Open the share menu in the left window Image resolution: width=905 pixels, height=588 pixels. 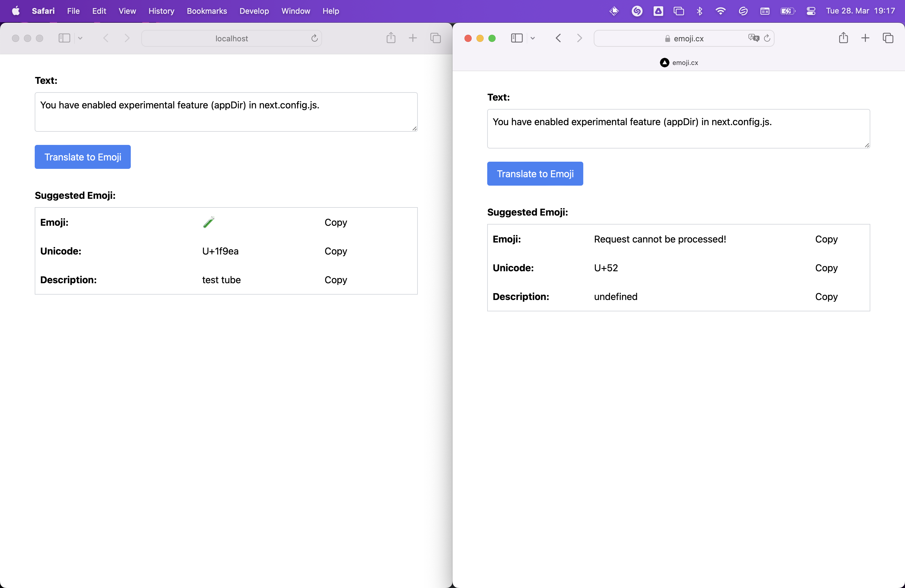(x=391, y=38)
